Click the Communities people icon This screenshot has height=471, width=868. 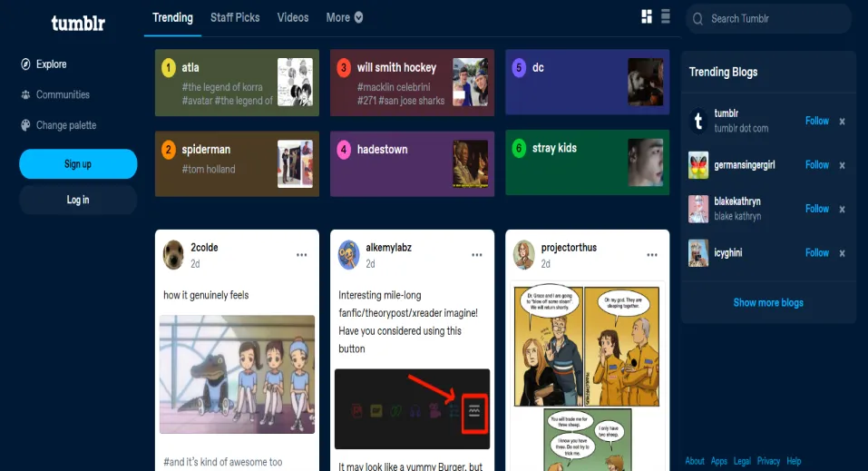pyautogui.click(x=25, y=94)
